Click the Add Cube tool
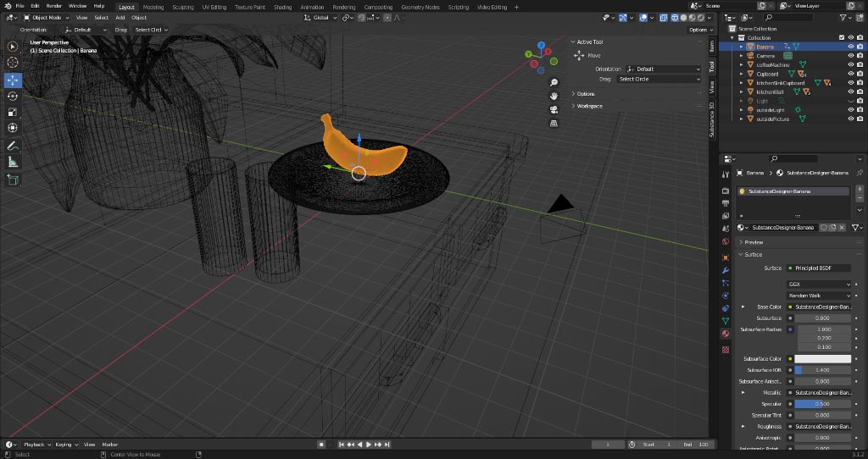Screen dimensions: 868x459 [x=13, y=180]
